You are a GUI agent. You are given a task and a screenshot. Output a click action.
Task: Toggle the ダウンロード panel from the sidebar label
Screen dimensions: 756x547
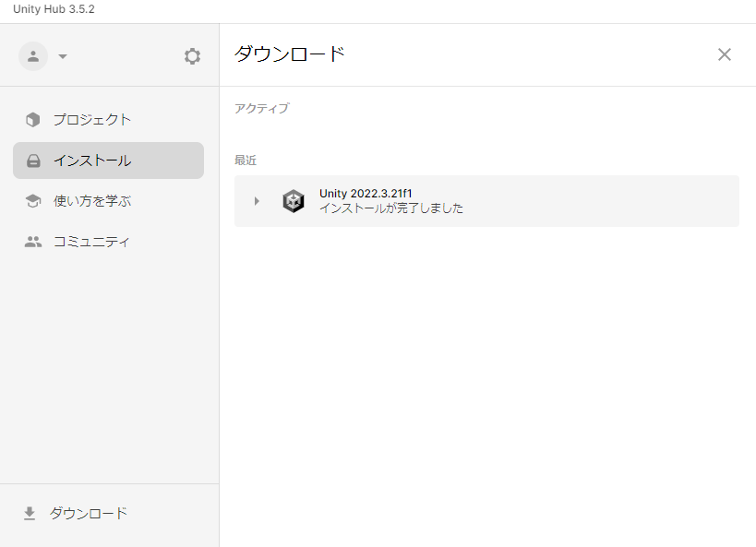pos(89,514)
